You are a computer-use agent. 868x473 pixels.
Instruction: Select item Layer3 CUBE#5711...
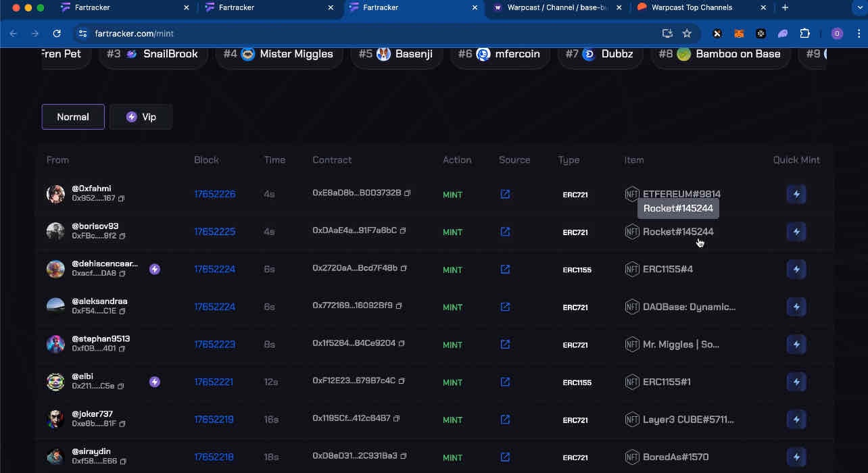click(x=688, y=420)
